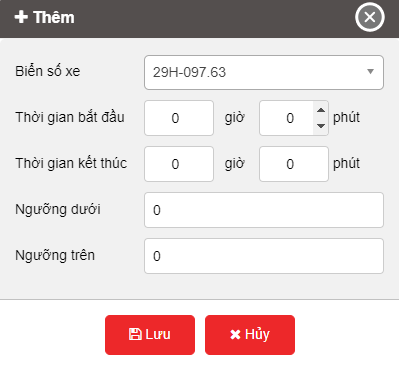Select the end time giờ field

pos(179,164)
